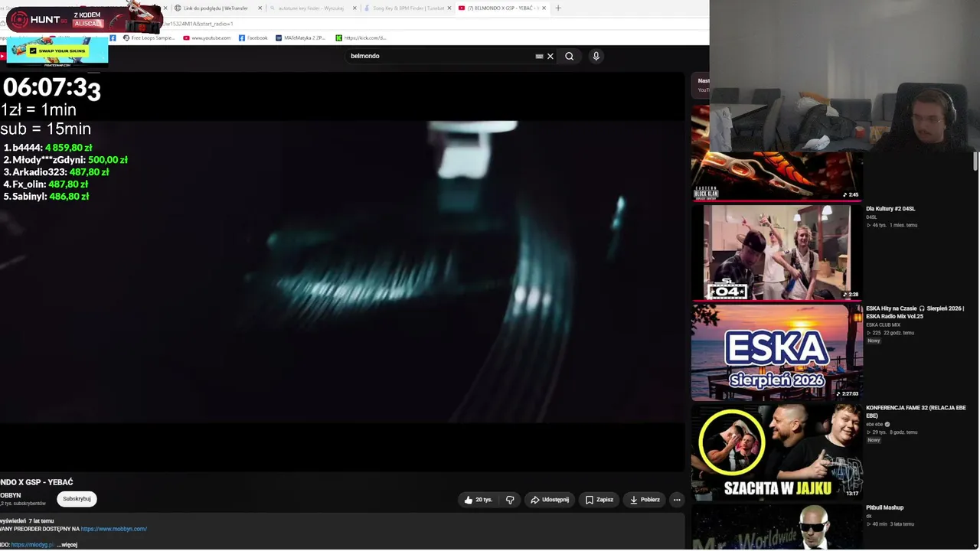The width and height of the screenshot is (980, 551).
Task: Save the video with Zapisz
Action: click(599, 500)
